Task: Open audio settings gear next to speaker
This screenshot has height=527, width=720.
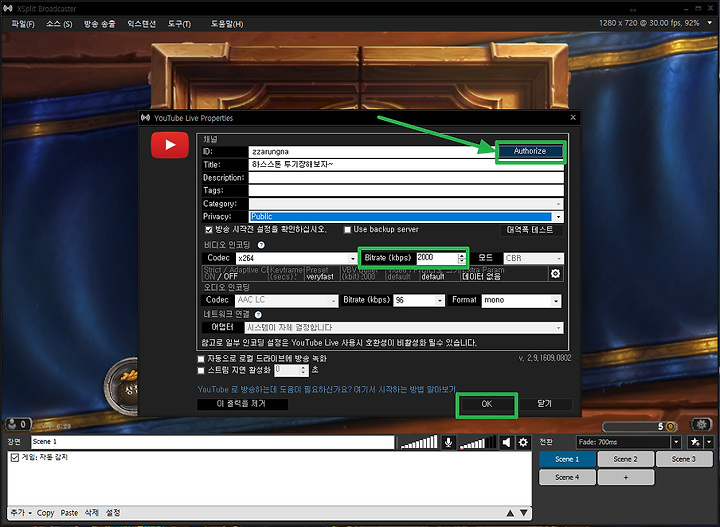Action: 523,443
